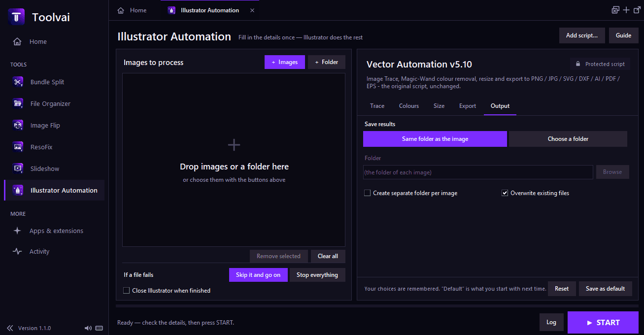This screenshot has height=335, width=644.
Task: Click the Add script button
Action: (x=582, y=35)
